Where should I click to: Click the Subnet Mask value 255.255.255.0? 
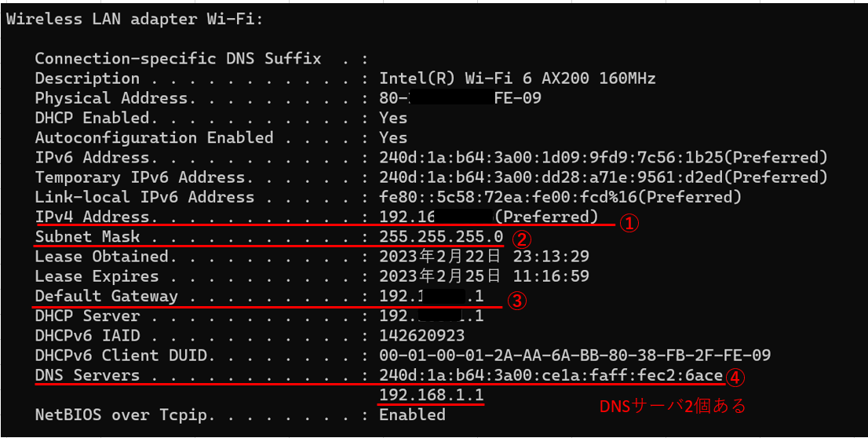[441, 236]
